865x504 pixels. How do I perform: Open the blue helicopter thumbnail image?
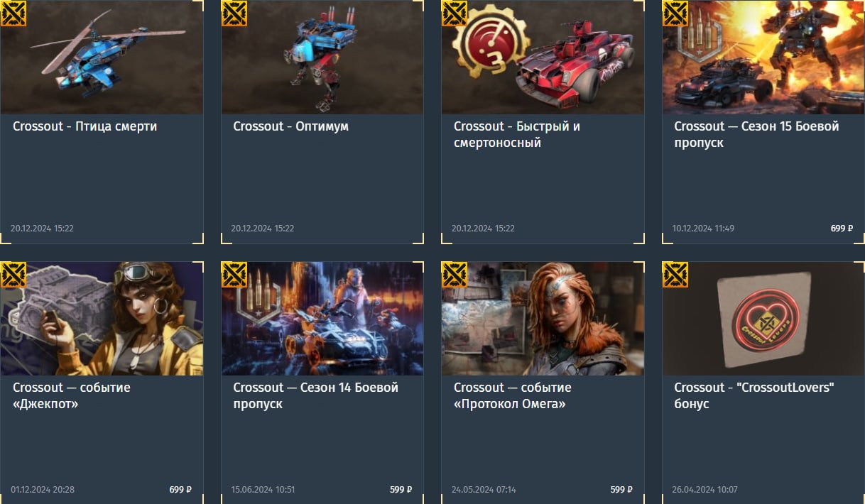click(x=102, y=57)
